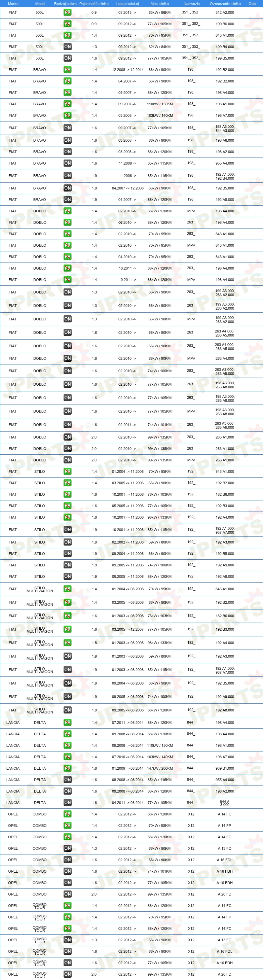
Task: Click the ON icon in the Stilo Multi Wagon 192 A9.000 row
Action: (67, 697)
